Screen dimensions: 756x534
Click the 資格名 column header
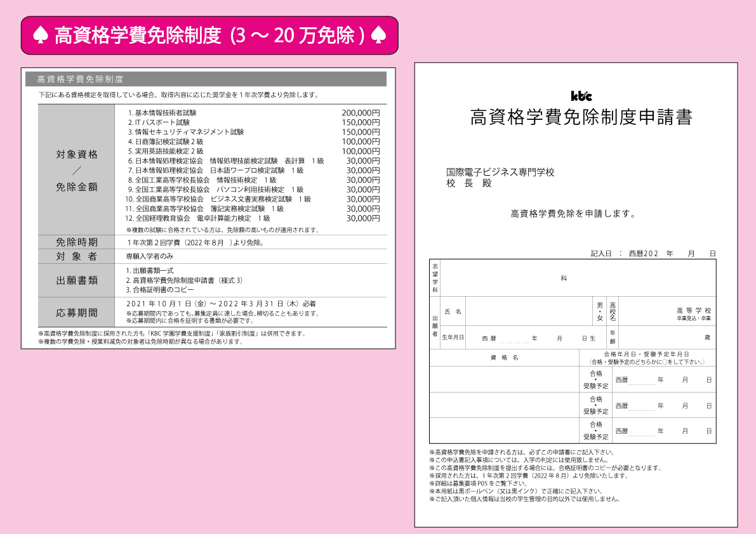505,357
